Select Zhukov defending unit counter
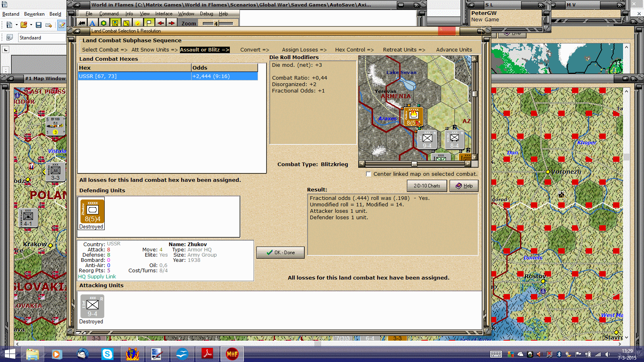Image resolution: width=644 pixels, height=362 pixels. (92, 211)
